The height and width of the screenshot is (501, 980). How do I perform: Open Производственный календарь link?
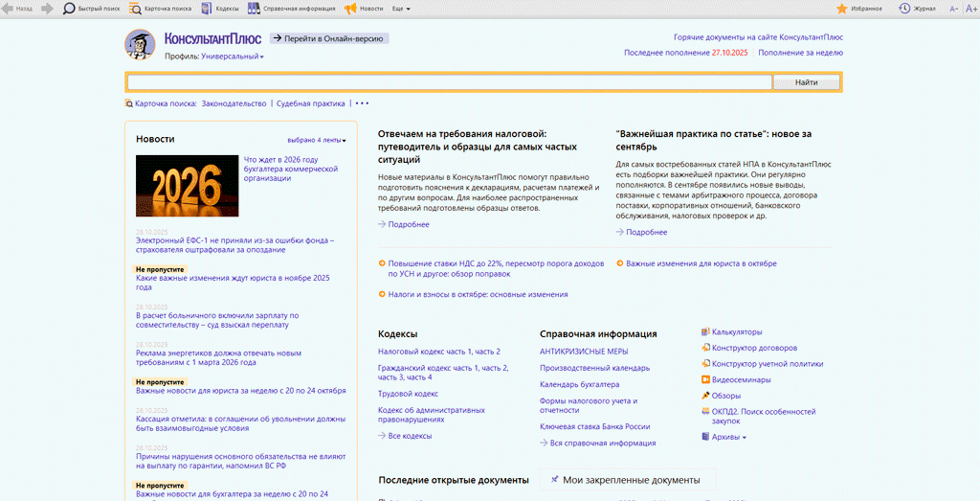[x=594, y=368]
